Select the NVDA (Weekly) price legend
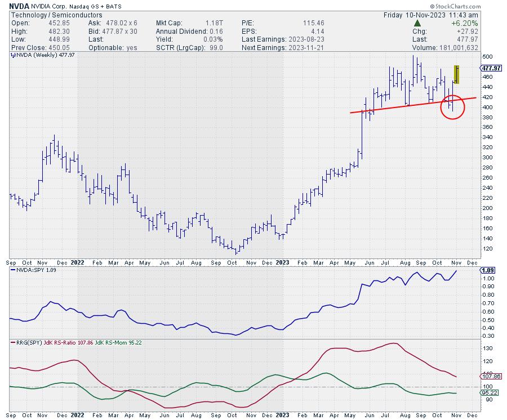The height and width of the screenshot is (420, 507). point(39,57)
